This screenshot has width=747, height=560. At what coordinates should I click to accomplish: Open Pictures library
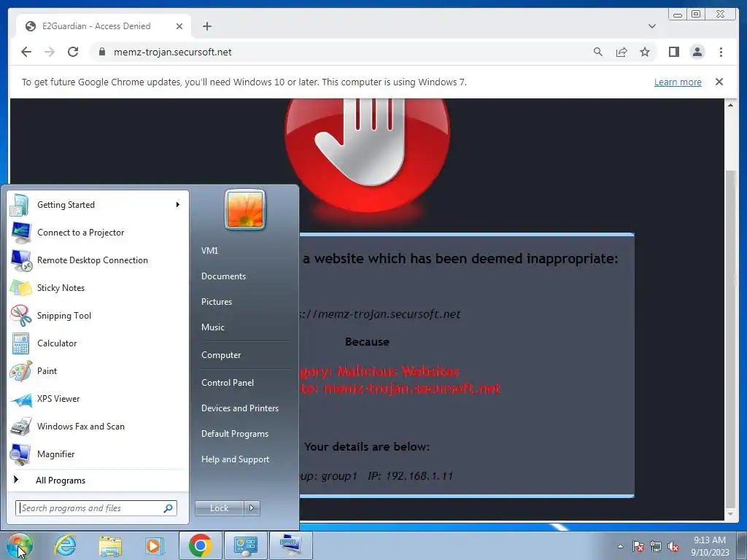[244, 302]
